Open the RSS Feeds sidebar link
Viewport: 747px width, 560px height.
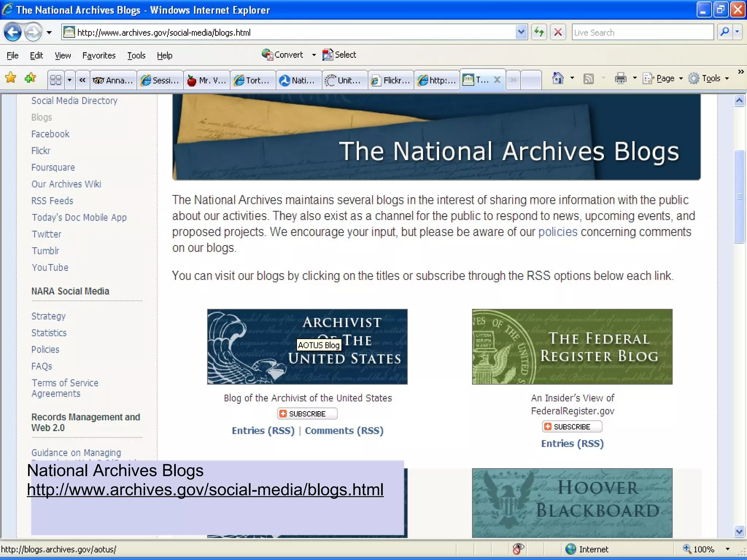tap(52, 201)
